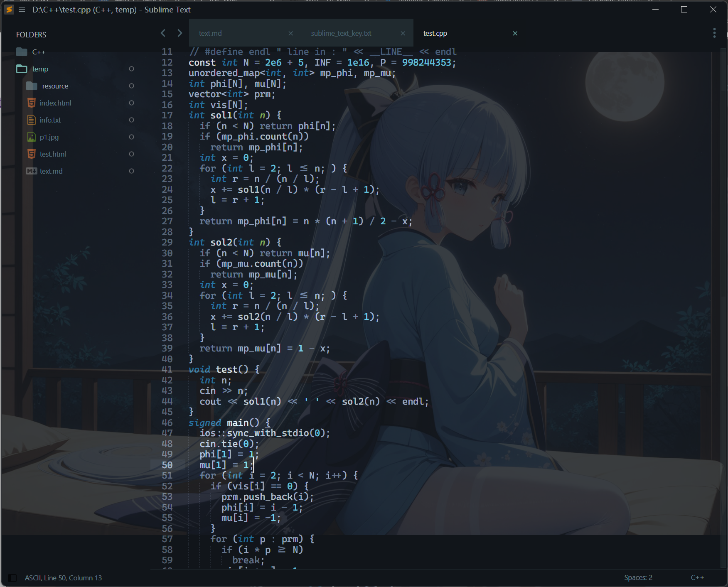728x587 pixels.
Task: Click the p1.jpg image file icon
Action: pyautogui.click(x=31, y=137)
